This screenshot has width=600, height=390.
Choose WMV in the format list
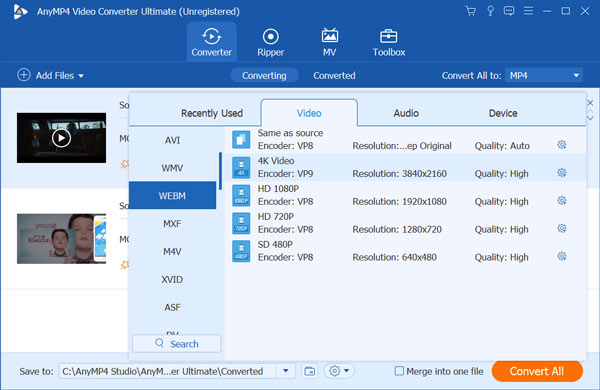coord(172,168)
